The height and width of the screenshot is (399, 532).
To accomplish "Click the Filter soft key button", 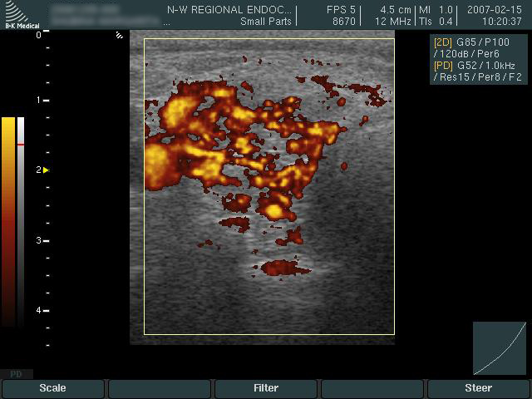I will click(266, 388).
